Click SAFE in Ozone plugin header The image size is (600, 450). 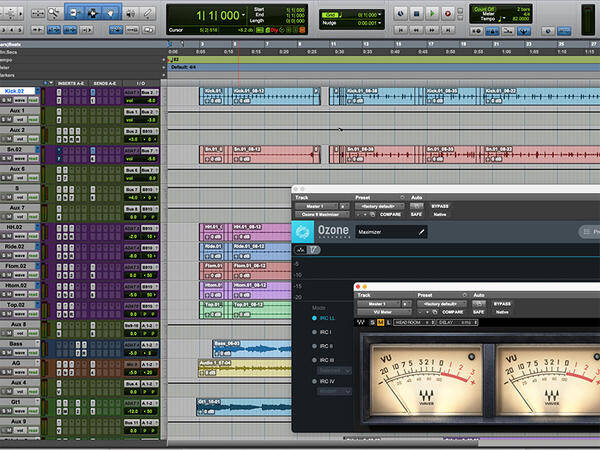tap(416, 214)
